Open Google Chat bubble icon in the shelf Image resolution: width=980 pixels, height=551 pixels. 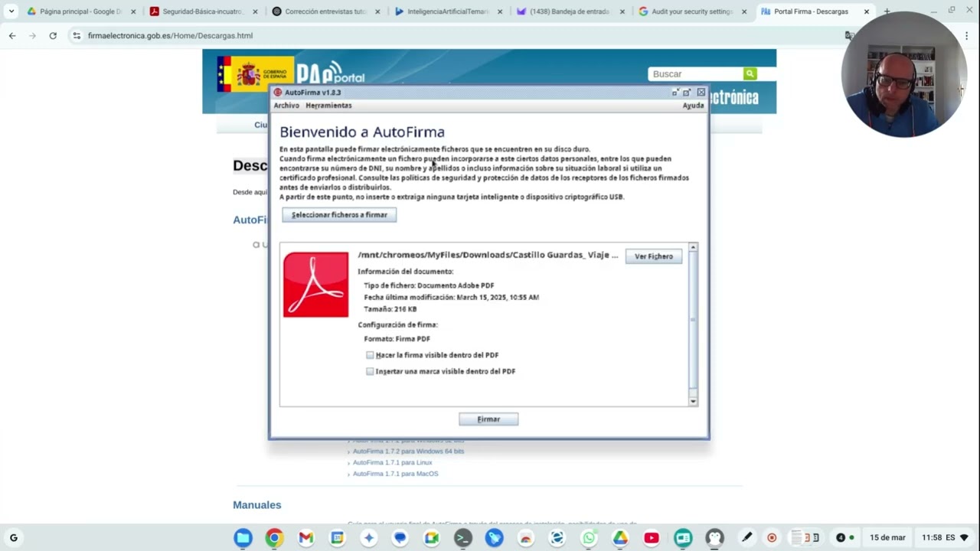click(400, 538)
